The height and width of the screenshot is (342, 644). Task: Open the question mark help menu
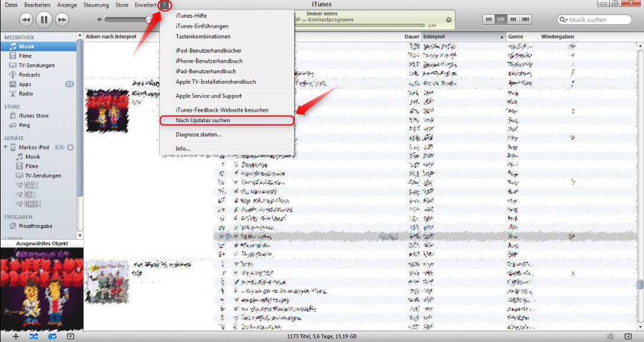coord(164,5)
